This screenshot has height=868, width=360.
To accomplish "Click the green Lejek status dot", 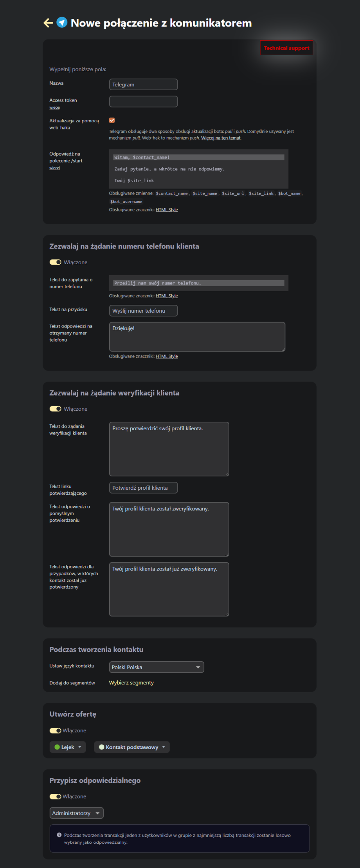I will pyautogui.click(x=57, y=747).
